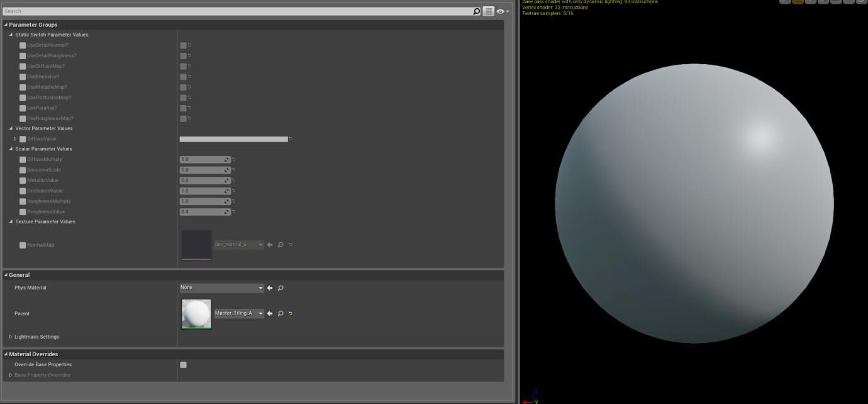
Task: Click the OcclusionValue value field
Action: tap(204, 191)
